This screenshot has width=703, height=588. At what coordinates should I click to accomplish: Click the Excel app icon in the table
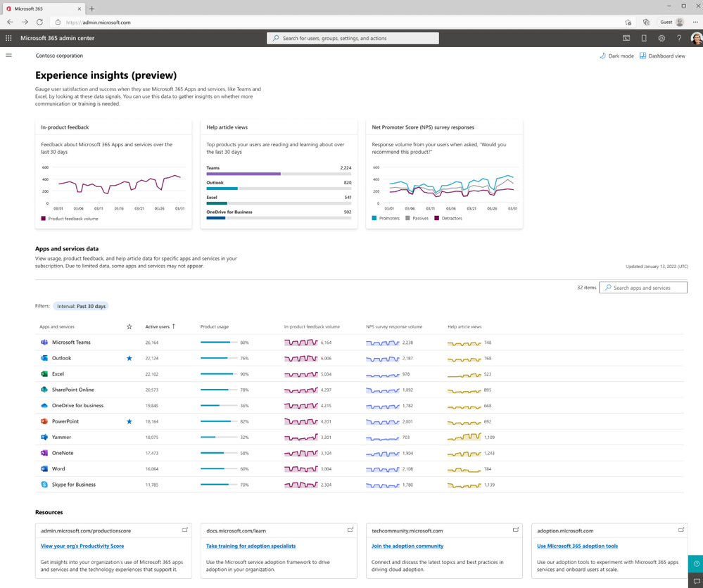pos(44,373)
